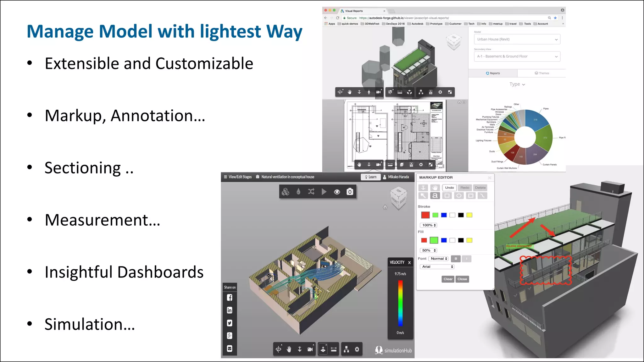Toggle the rectangle markup tool in Markup Editor
The height and width of the screenshot is (362, 644).
click(447, 196)
